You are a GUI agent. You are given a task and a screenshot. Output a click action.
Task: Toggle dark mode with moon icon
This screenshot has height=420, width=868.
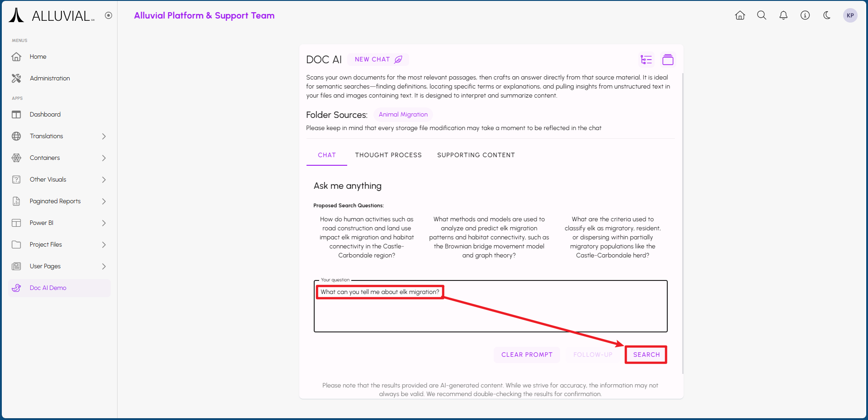[x=827, y=15]
